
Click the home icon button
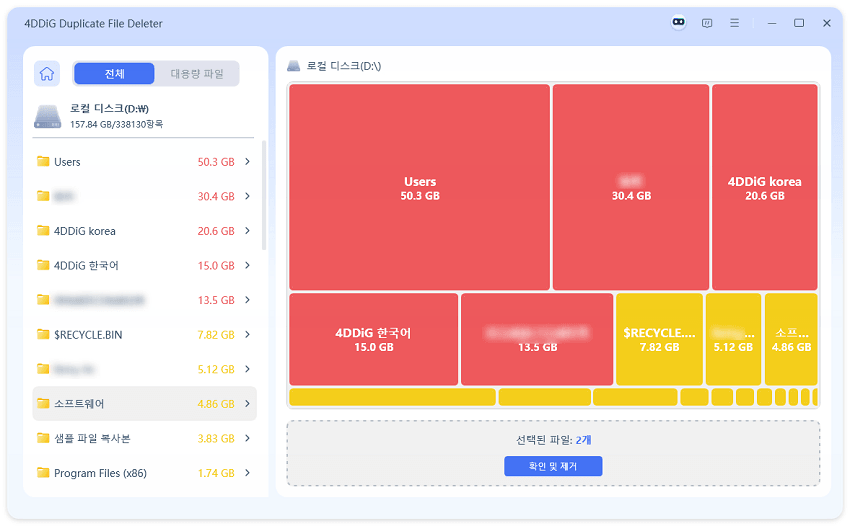point(47,73)
